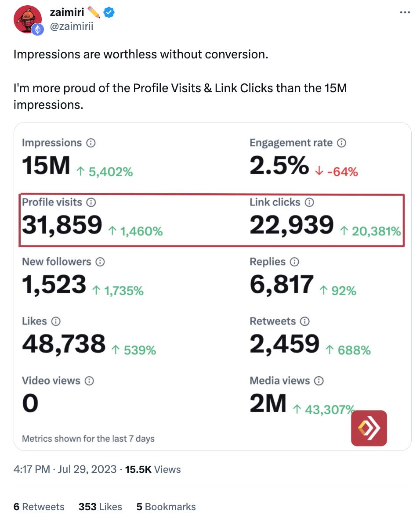Click the Ethereum badge on the avatar

coord(37,29)
